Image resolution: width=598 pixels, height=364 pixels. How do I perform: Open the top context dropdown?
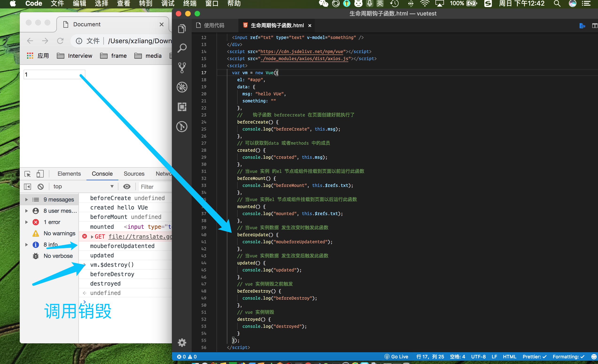click(x=82, y=186)
